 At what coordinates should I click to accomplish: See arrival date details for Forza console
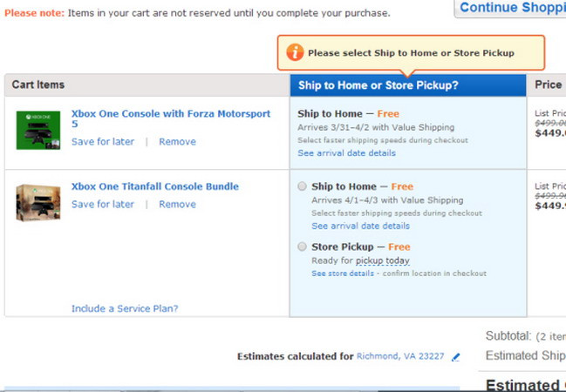(346, 153)
